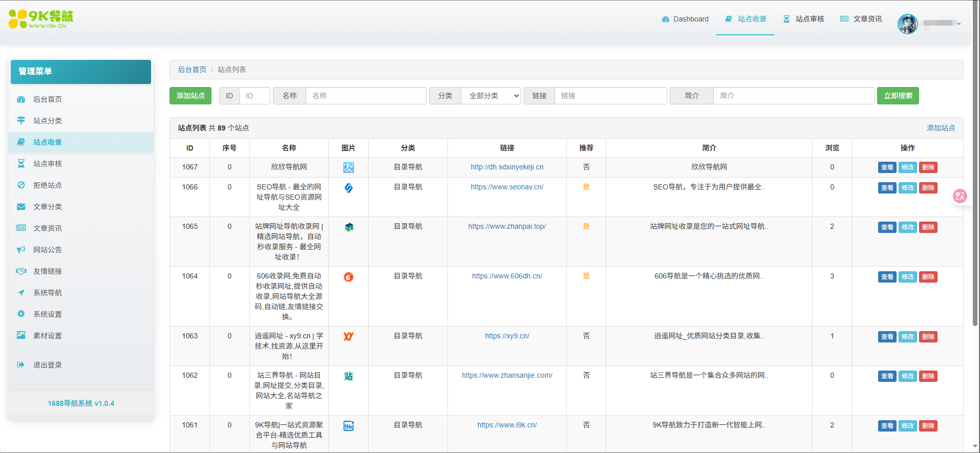This screenshot has width=980, height=453.
Task: Open the 后台首页 breadcrumb link
Action: (192, 70)
